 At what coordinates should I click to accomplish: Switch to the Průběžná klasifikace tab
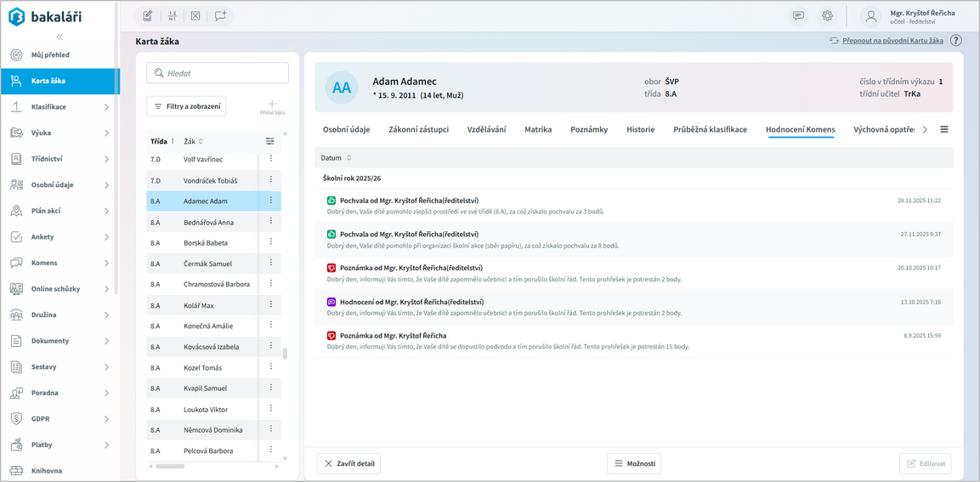[710, 130]
